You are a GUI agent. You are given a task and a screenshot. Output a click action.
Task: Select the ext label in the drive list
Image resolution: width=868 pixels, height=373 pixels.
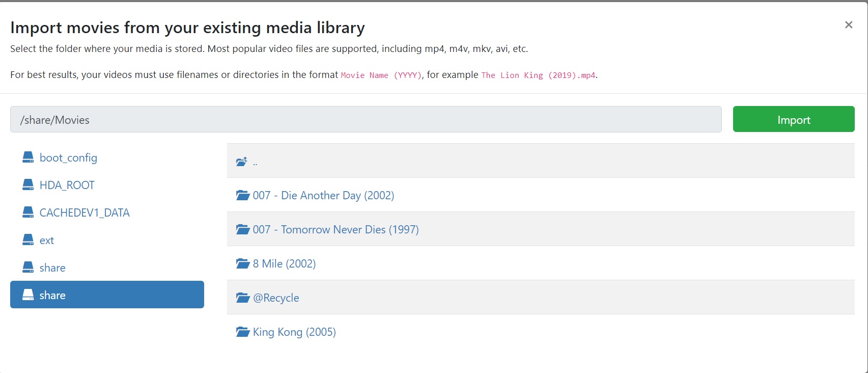[47, 241]
